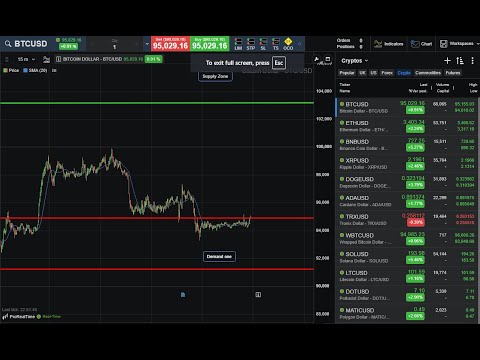The height and width of the screenshot is (360, 480).
Task: Click the green Real-Time status indicator
Action: (49, 317)
